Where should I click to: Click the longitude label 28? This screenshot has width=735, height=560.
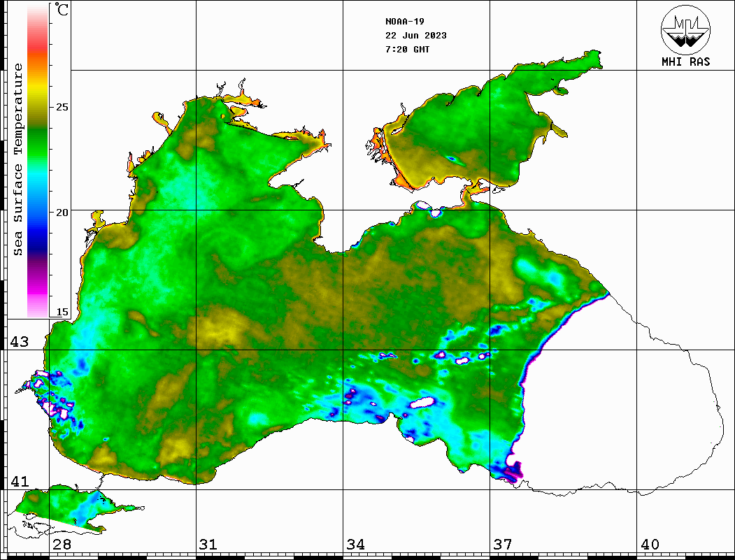click(x=62, y=545)
